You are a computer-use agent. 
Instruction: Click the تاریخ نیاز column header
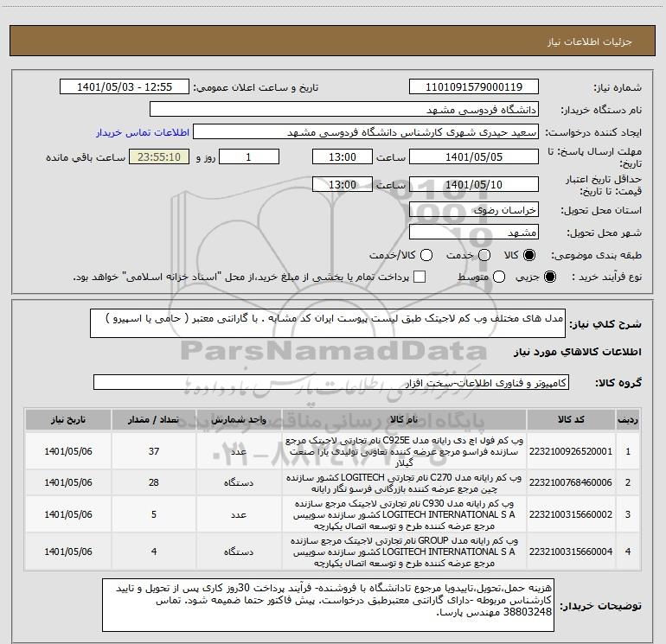(68, 420)
